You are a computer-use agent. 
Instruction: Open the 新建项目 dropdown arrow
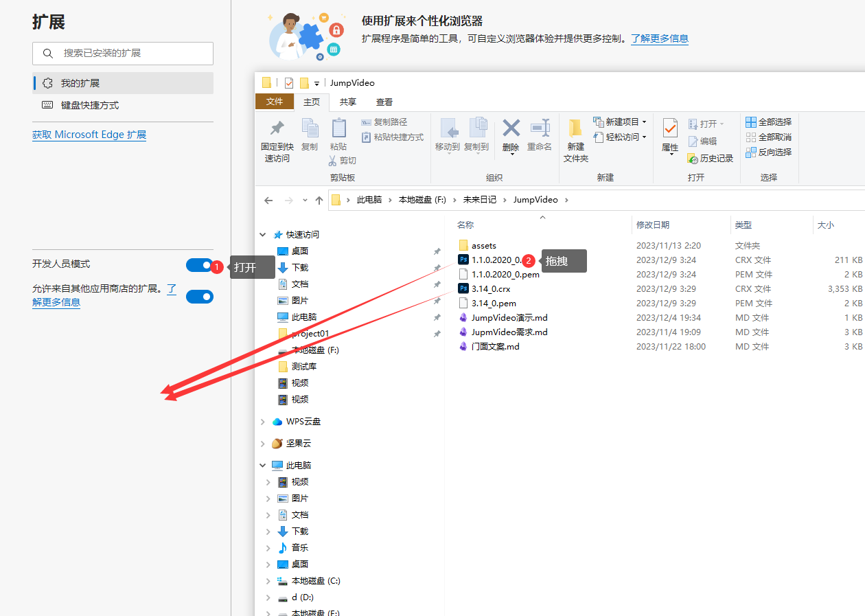point(644,121)
